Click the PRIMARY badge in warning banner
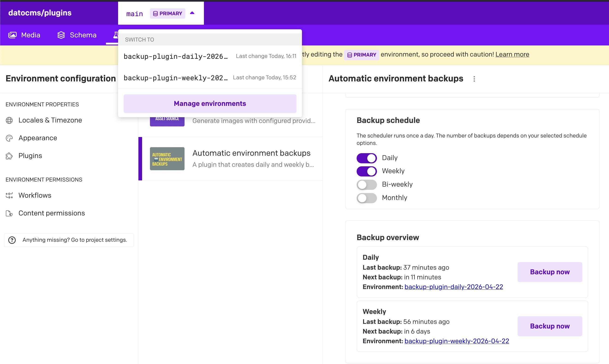 tap(361, 55)
